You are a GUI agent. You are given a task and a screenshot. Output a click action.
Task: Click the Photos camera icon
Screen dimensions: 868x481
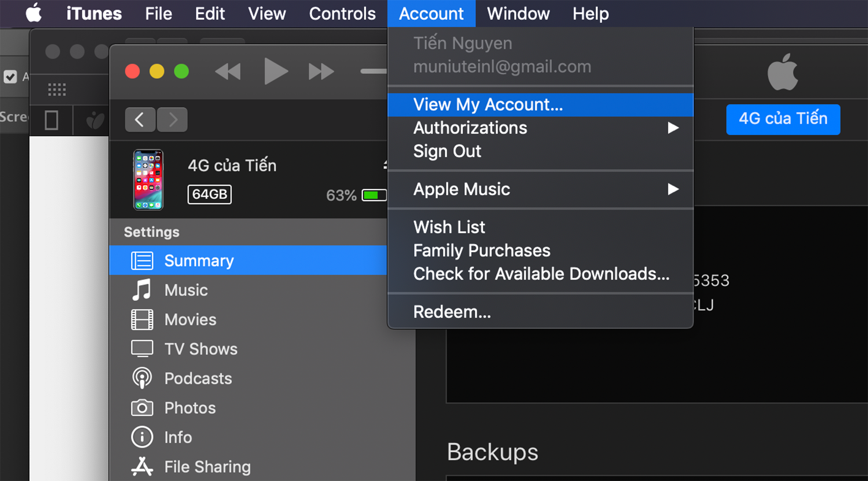[x=142, y=408]
